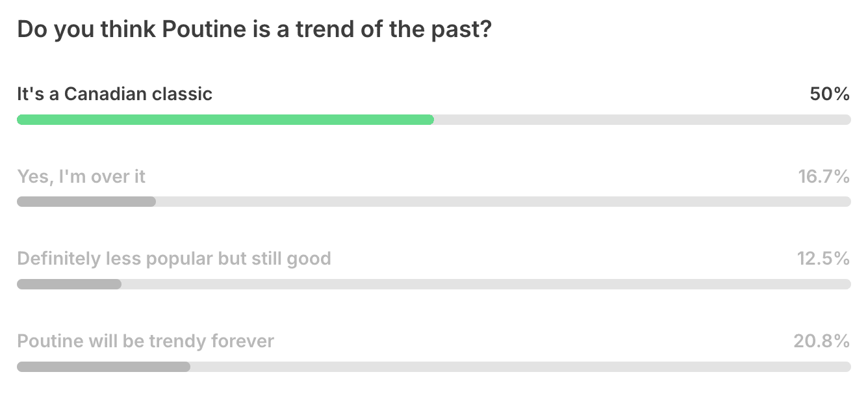This screenshot has width=868, height=398.
Task: Pick the "Poutine will be trendy forever" option
Action: click(x=146, y=341)
